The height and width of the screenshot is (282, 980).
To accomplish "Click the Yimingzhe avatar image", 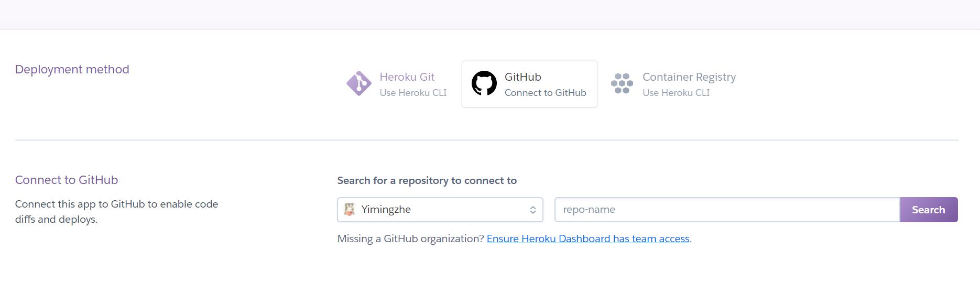I will 349,210.
